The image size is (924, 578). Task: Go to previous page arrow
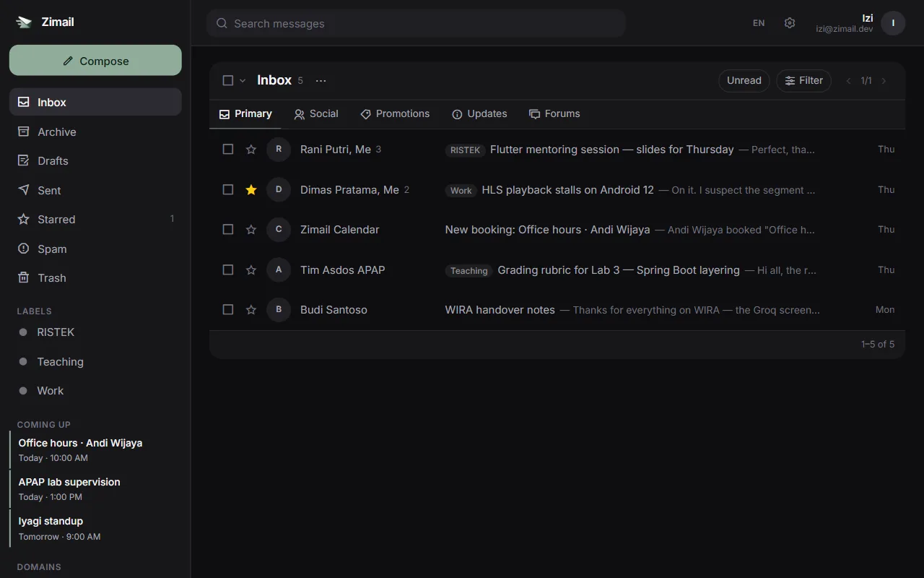click(x=849, y=81)
